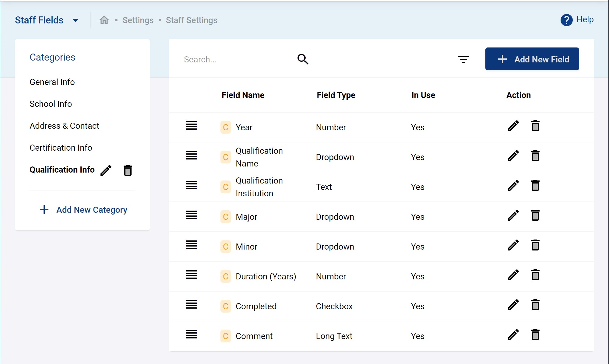Go to Staff Settings breadcrumb
Viewport: 609px width, 364px height.
(x=191, y=20)
